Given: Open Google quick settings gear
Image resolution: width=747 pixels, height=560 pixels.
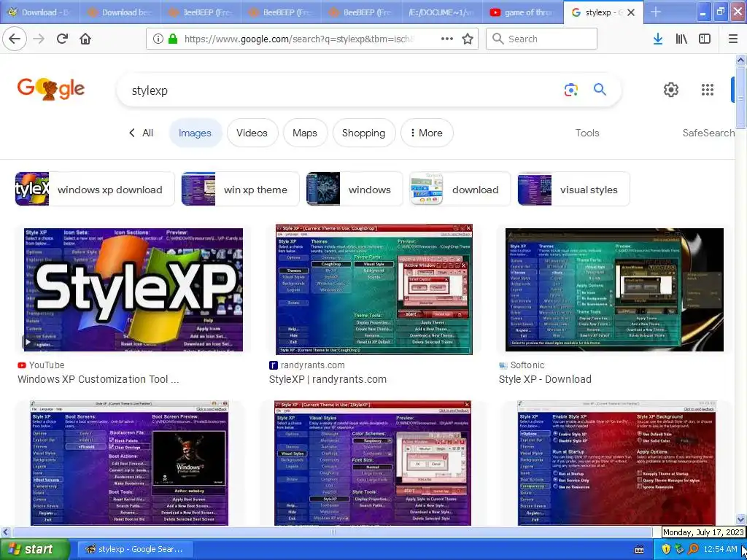Looking at the screenshot, I should pyautogui.click(x=671, y=90).
